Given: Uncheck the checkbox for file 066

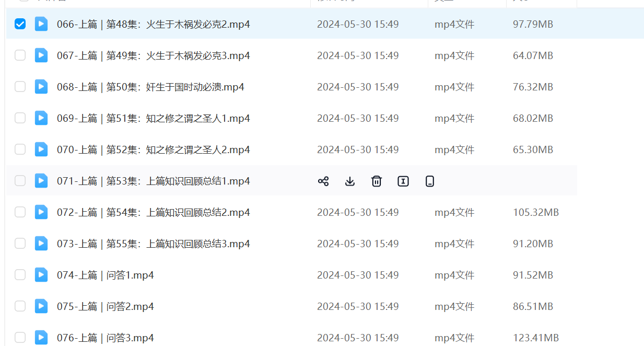Looking at the screenshot, I should click(20, 24).
